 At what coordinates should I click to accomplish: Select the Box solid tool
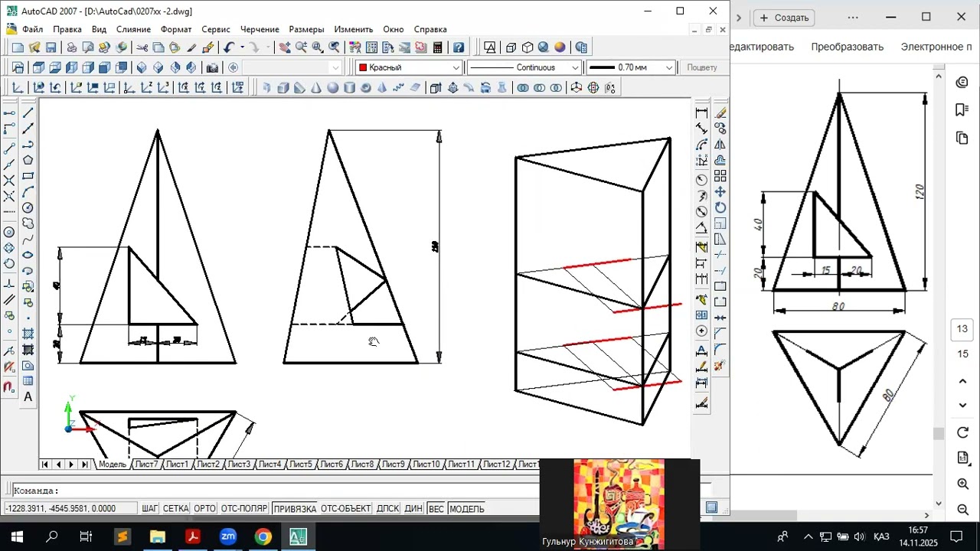click(x=283, y=88)
